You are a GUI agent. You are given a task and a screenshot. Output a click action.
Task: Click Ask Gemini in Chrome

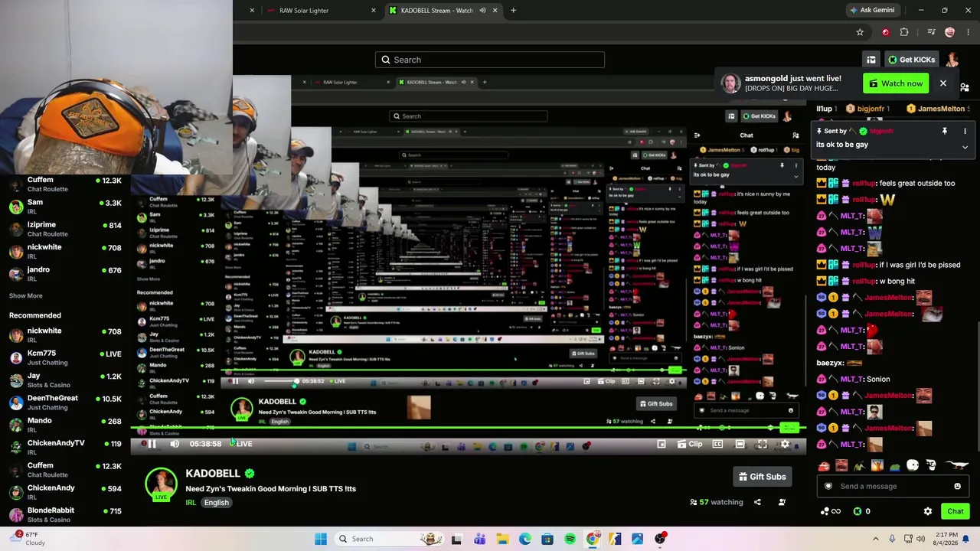pyautogui.click(x=872, y=11)
